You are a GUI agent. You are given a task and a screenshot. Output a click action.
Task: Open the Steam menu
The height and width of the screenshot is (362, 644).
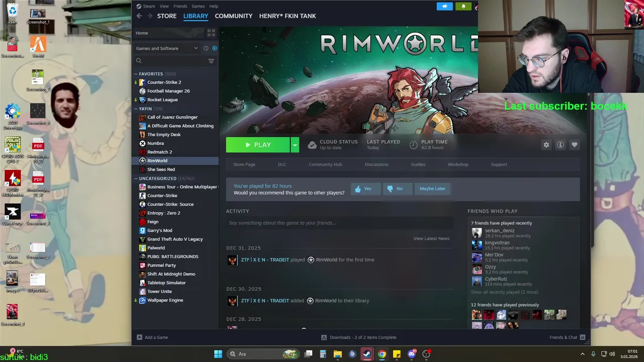click(x=146, y=7)
